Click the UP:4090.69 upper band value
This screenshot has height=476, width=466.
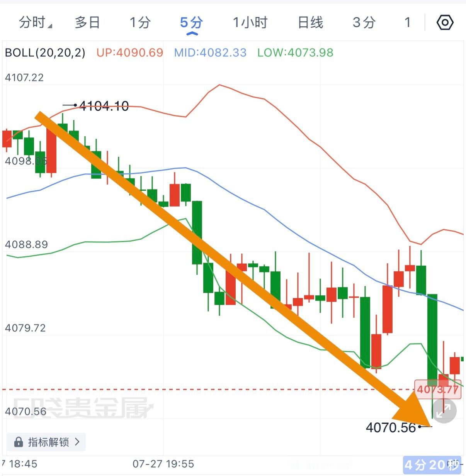(130, 53)
